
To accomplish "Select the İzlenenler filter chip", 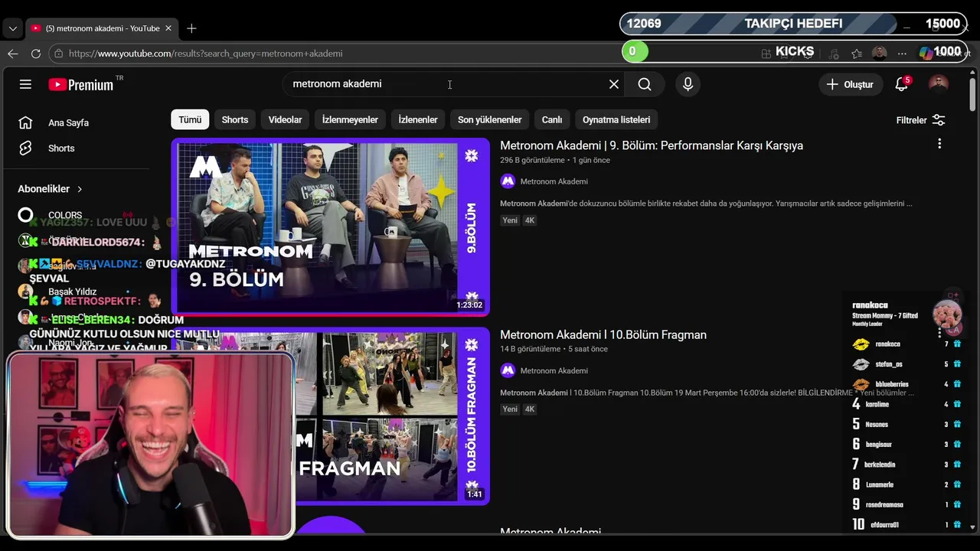I will coord(418,119).
